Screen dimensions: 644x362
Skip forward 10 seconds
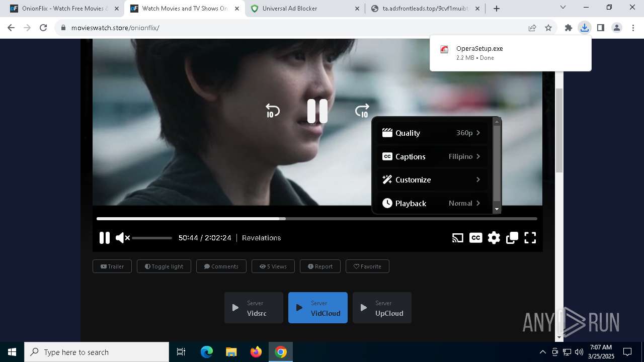(362, 111)
